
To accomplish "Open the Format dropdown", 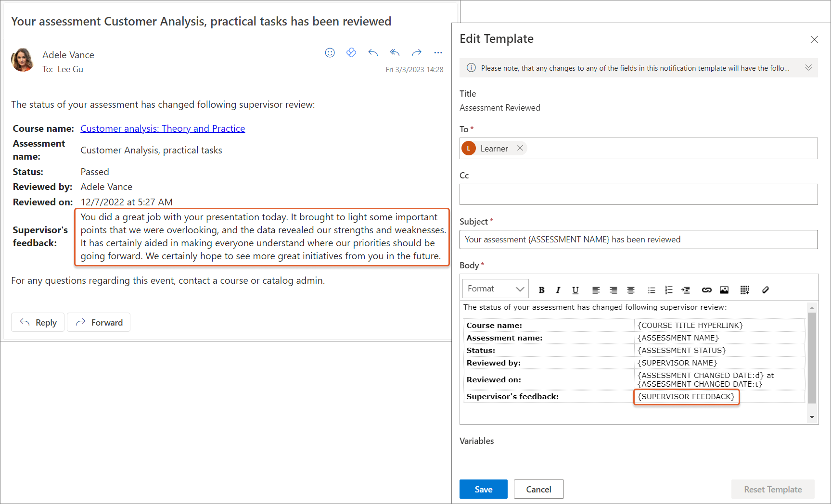I will point(495,289).
